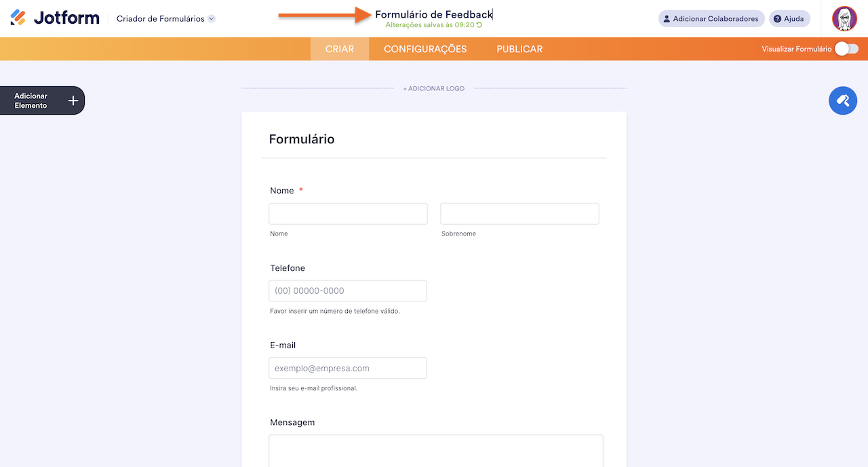The width and height of the screenshot is (868, 467).
Task: Open the Form Designer paint roller
Action: (x=843, y=100)
